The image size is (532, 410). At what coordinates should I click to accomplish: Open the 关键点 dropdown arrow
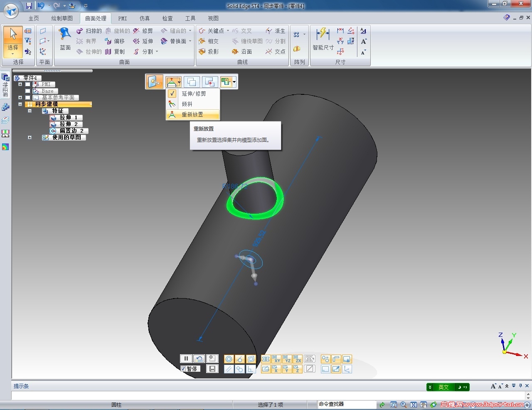point(228,31)
